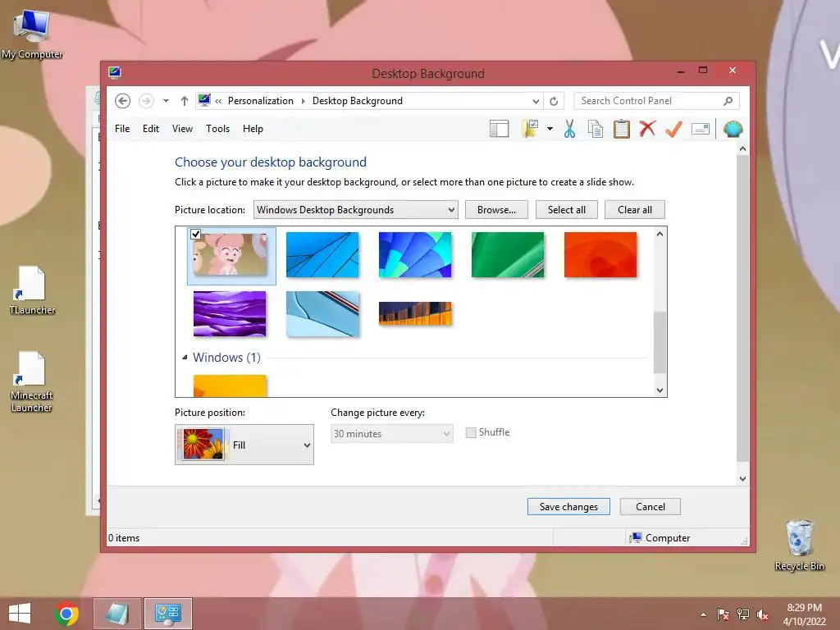Click wallpaper list scroll up arrow
840x630 pixels.
[660, 234]
